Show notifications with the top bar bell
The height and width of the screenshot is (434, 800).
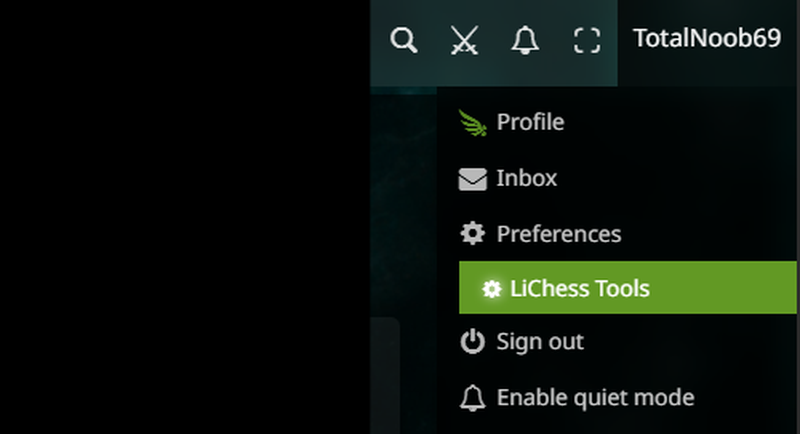click(525, 40)
